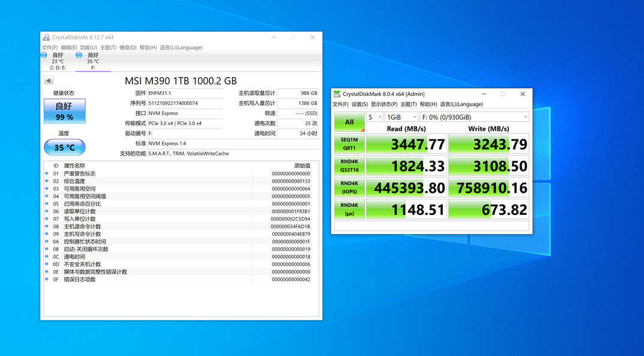The width and height of the screenshot is (644, 356).
Task: Click status dot for attribute 02 综合温度
Action: click(x=47, y=181)
